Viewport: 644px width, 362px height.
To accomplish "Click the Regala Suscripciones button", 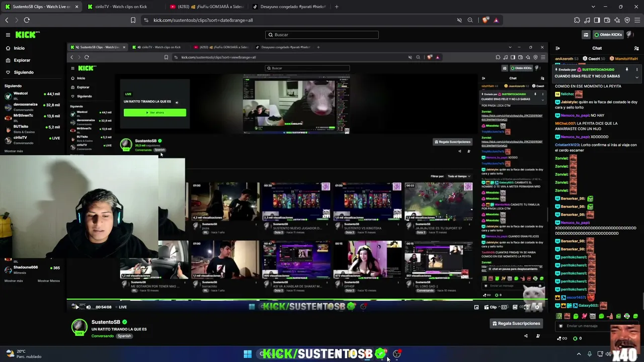I will click(x=516, y=324).
